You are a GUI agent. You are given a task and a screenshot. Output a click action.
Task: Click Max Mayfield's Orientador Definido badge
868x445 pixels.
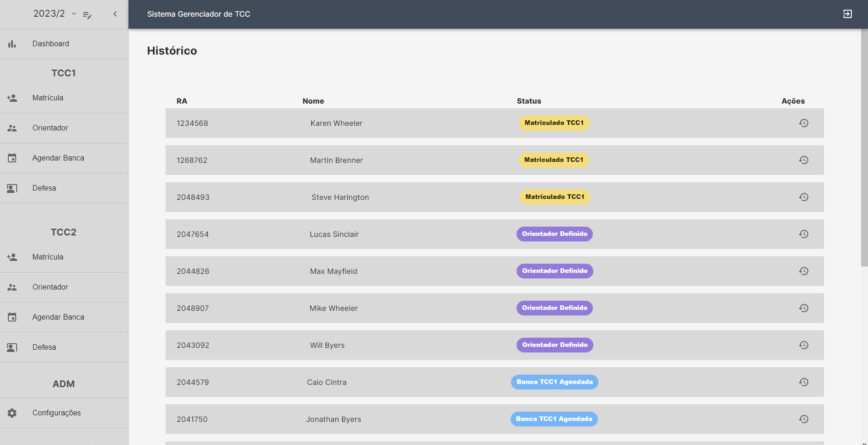pyautogui.click(x=554, y=271)
